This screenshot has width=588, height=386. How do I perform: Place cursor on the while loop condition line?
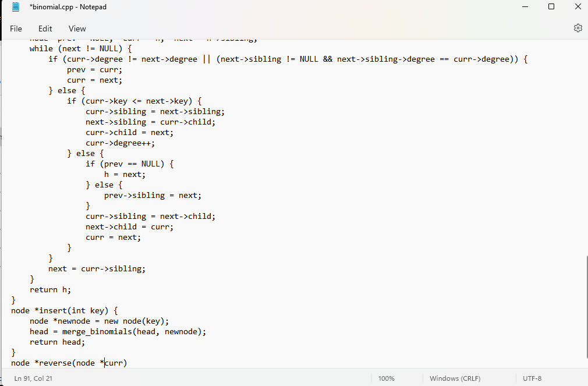(82, 48)
